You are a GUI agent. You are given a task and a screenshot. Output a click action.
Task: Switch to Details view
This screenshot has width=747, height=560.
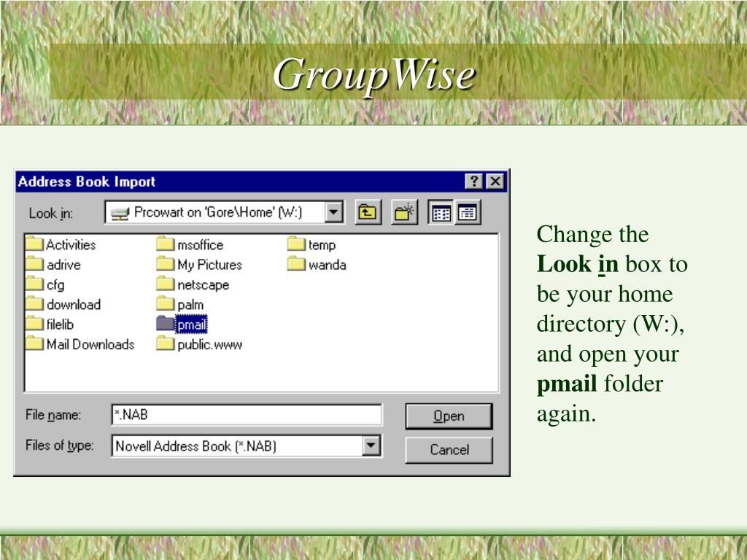click(468, 212)
